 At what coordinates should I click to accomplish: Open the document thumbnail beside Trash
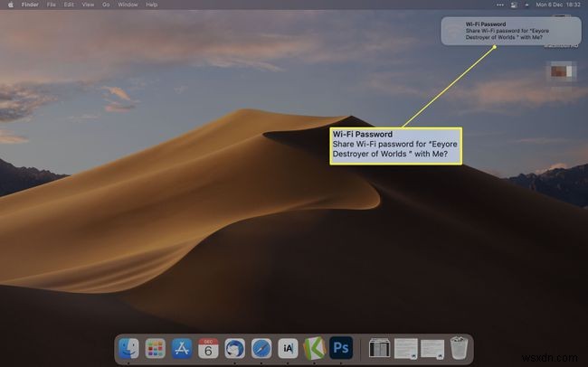pyautogui.click(x=432, y=349)
